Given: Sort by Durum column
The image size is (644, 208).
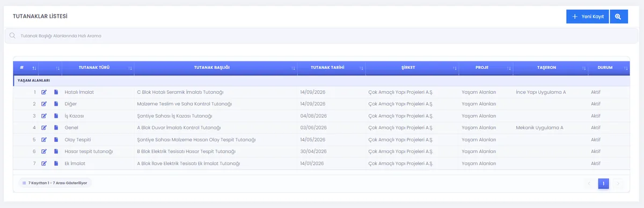Looking at the screenshot, I should (x=609, y=68).
